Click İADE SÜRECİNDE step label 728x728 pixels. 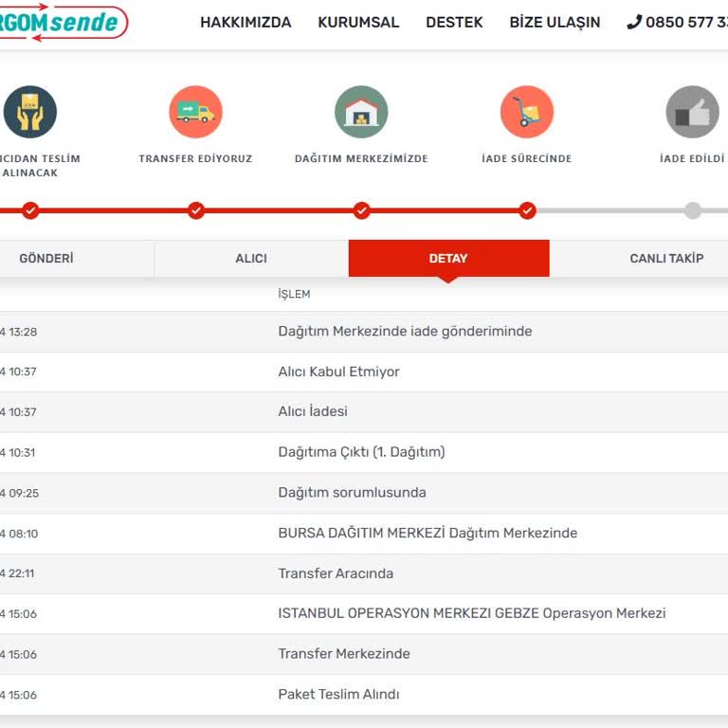click(527, 159)
